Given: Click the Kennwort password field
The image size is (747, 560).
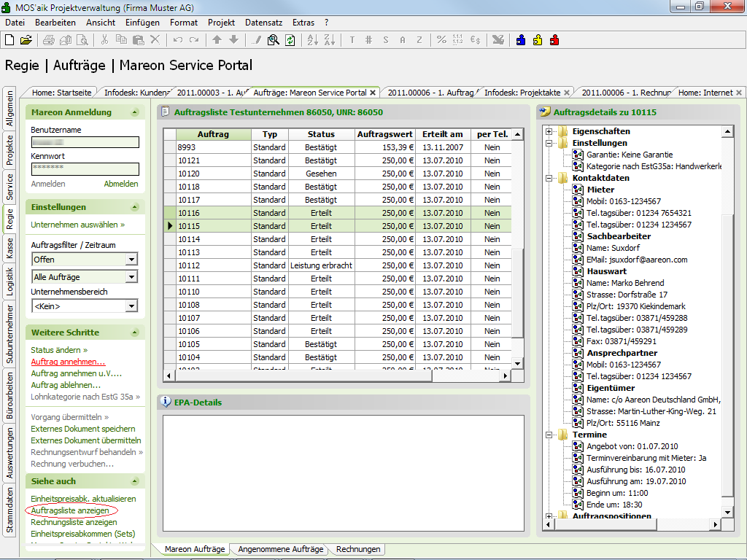Looking at the screenshot, I should [85, 168].
